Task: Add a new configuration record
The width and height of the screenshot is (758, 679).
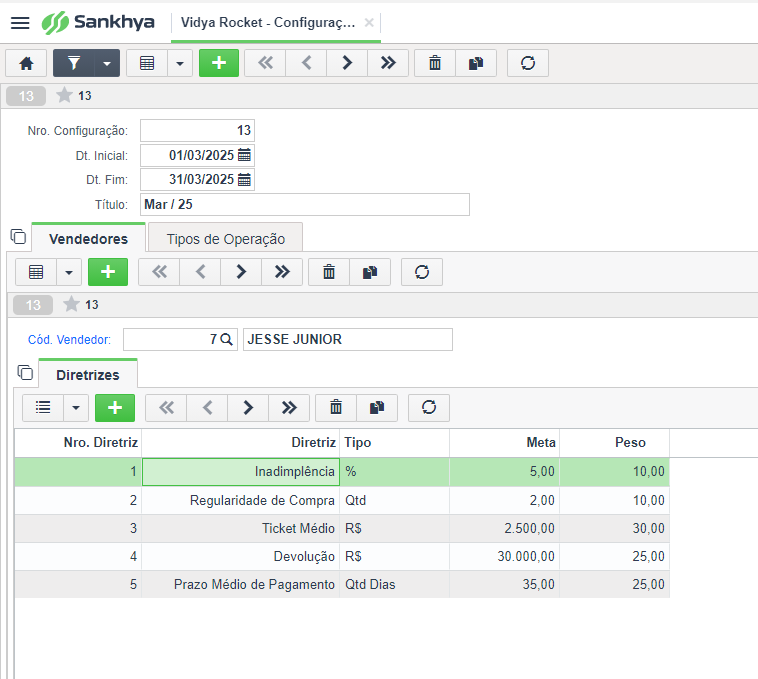Action: 219,63
